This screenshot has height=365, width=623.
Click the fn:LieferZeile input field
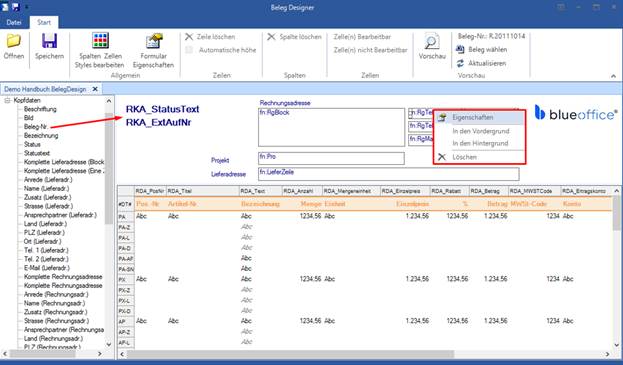pos(388,174)
